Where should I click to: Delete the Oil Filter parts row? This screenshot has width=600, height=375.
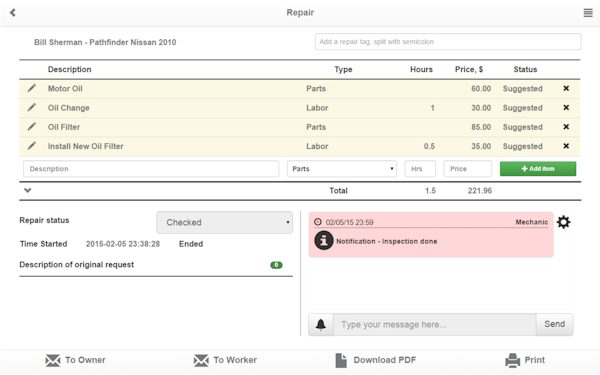click(566, 127)
